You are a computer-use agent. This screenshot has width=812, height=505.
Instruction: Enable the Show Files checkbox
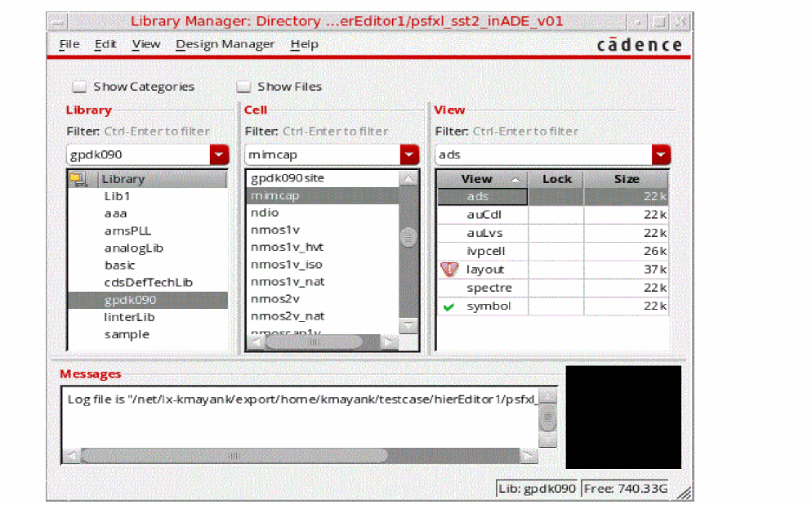pyautogui.click(x=243, y=87)
